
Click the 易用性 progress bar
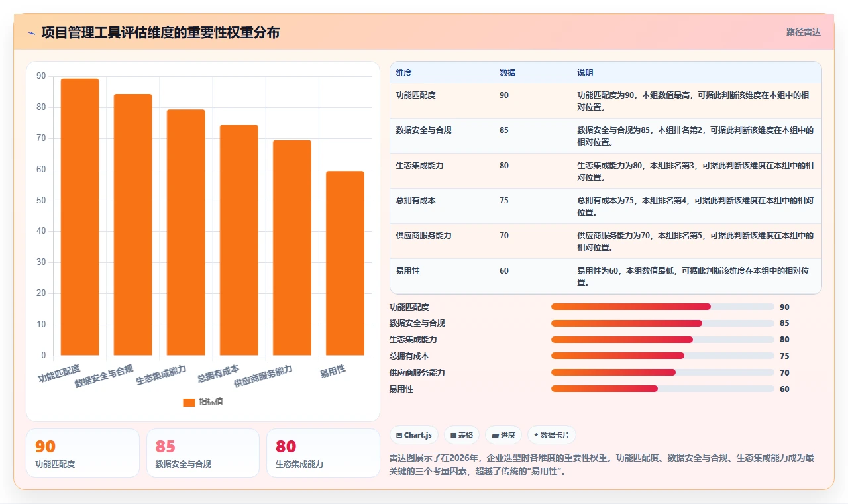[662, 389]
